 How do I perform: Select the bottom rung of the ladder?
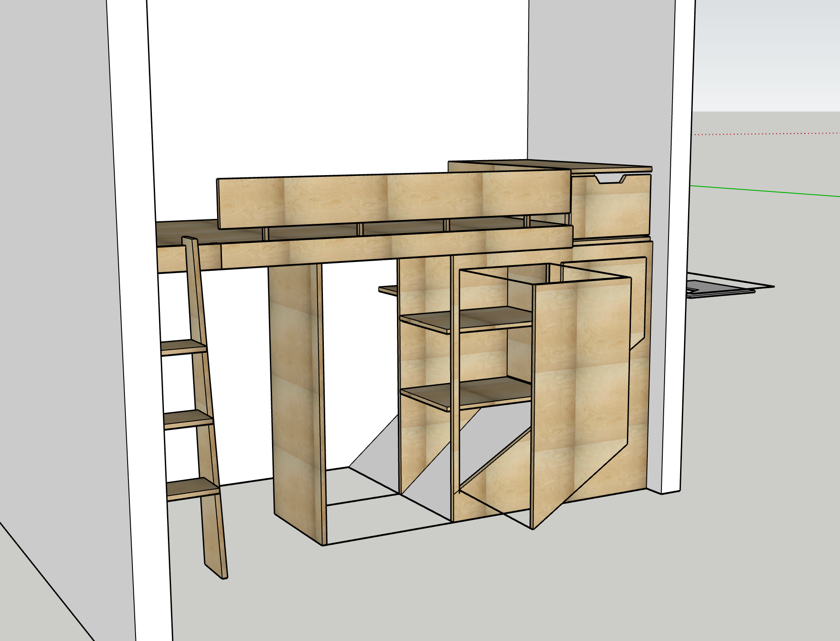pyautogui.click(x=193, y=489)
